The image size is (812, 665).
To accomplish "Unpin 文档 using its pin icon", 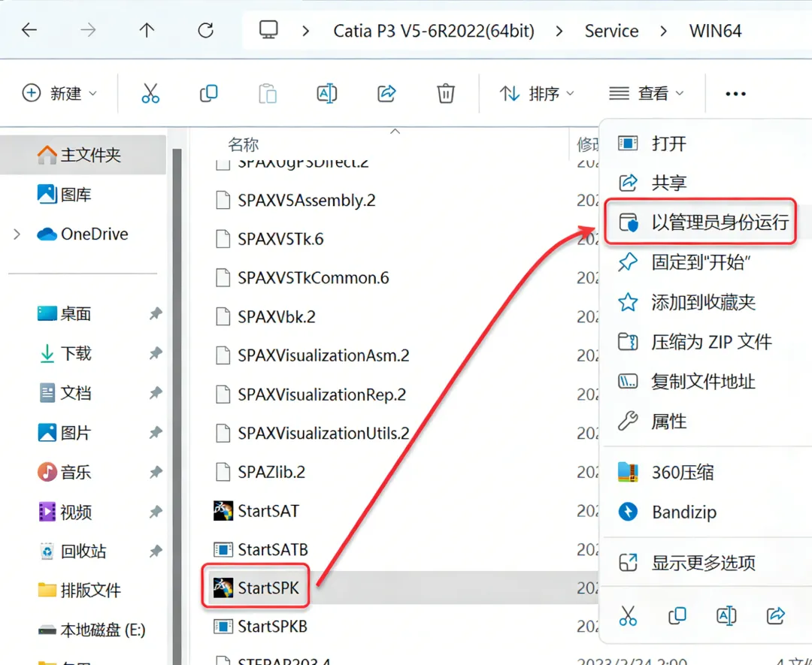I will 156,393.
